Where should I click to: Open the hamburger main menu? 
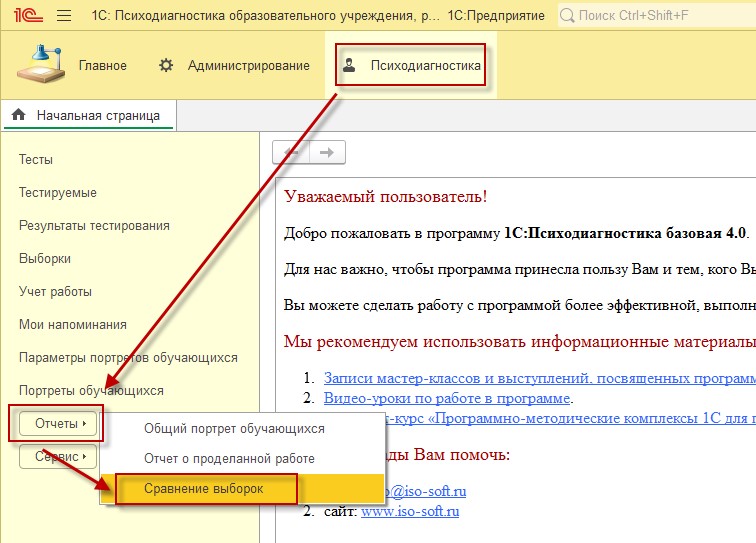click(64, 15)
